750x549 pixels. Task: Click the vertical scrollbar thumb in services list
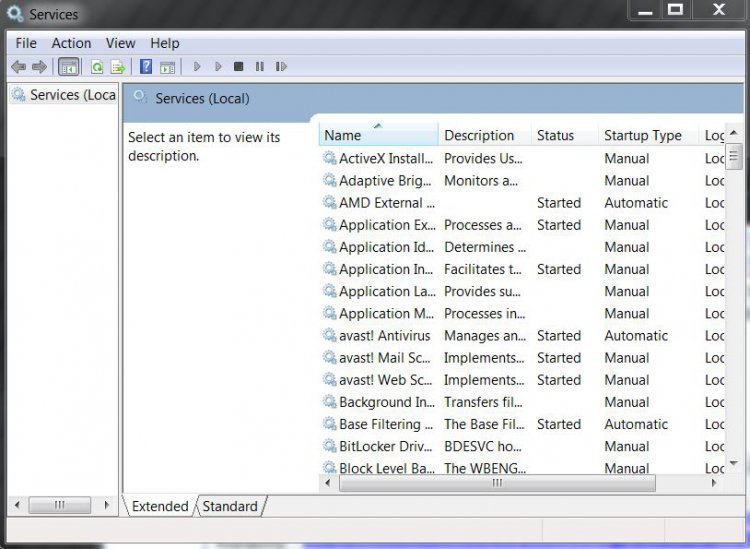point(734,156)
